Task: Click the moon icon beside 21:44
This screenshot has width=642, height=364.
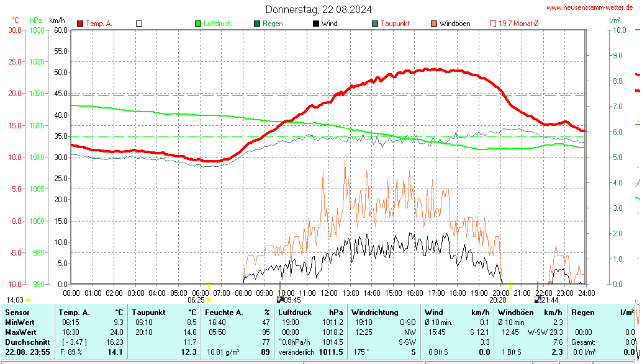Action: tap(537, 300)
